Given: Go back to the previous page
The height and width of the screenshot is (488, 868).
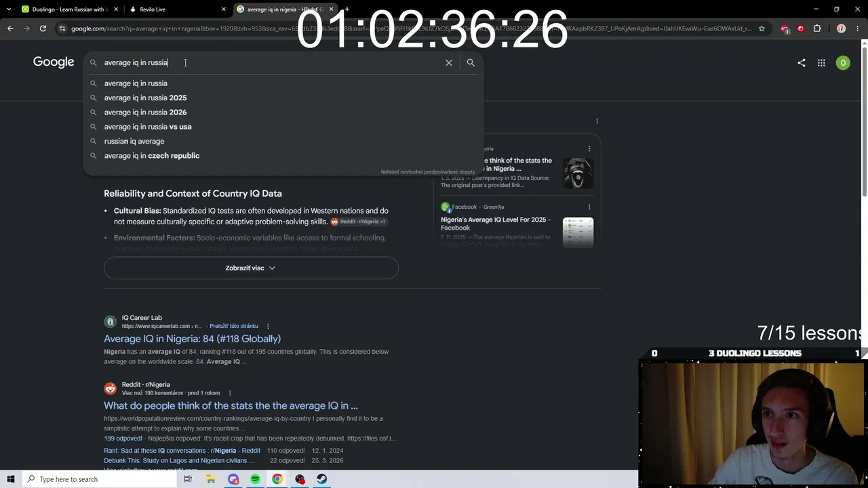Looking at the screenshot, I should click(10, 28).
